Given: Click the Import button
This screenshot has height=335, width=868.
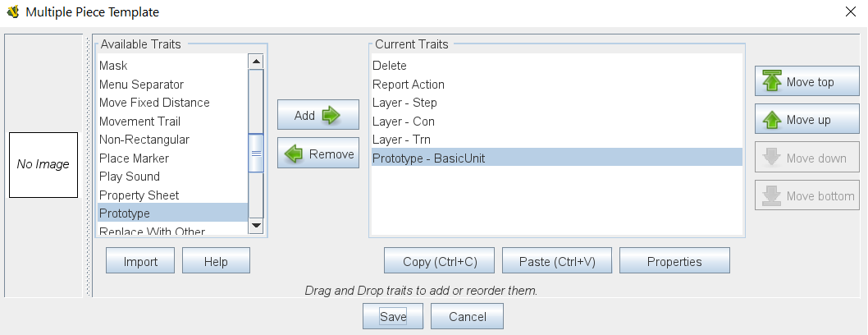Looking at the screenshot, I should click(x=140, y=261).
